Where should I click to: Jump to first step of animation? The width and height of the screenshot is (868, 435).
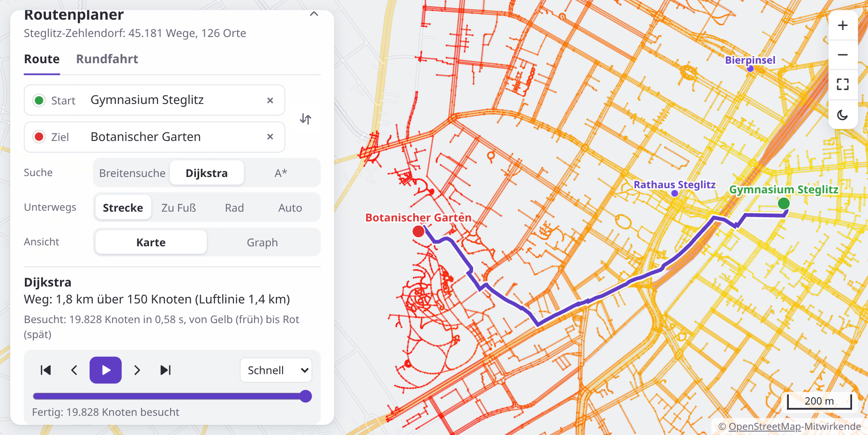click(45, 370)
